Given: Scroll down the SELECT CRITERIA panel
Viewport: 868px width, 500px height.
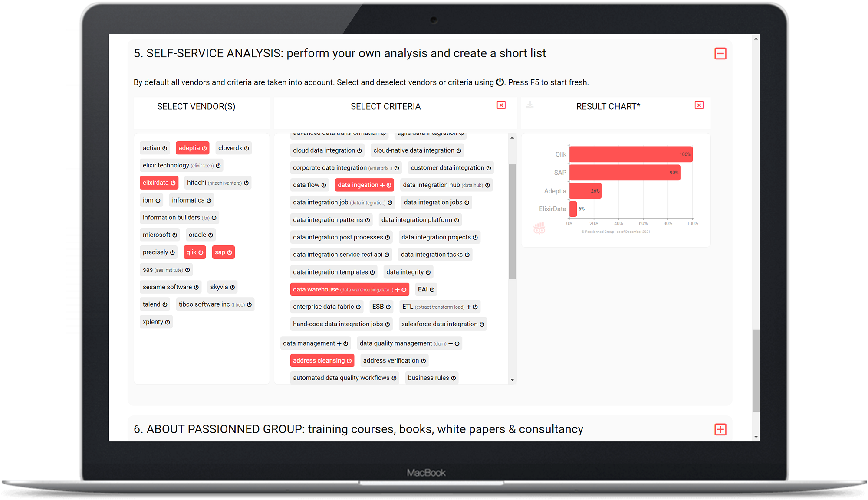Looking at the screenshot, I should 512,379.
